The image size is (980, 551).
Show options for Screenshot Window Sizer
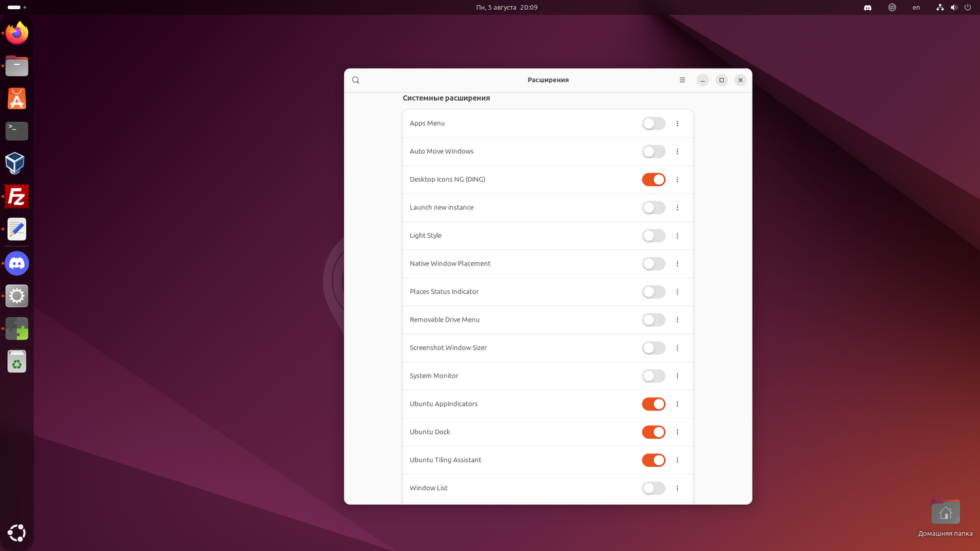678,348
